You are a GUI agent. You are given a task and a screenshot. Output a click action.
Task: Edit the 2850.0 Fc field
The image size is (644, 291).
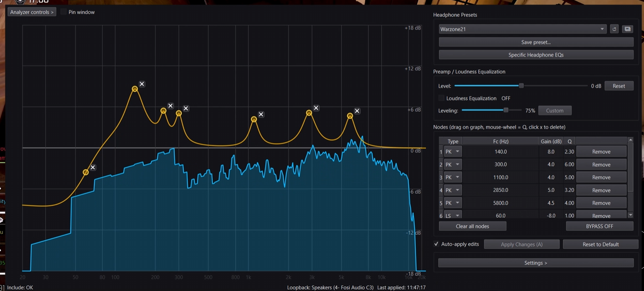click(x=500, y=190)
